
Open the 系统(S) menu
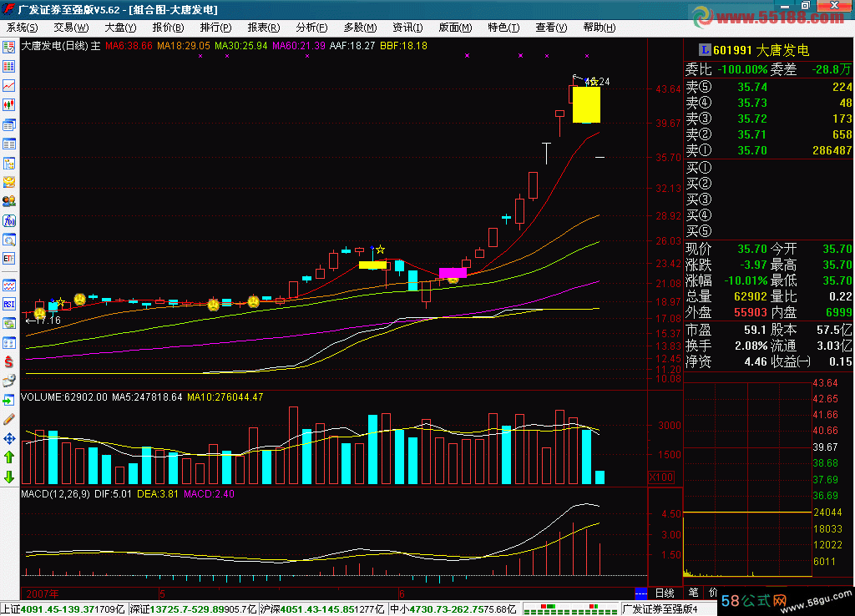pyautogui.click(x=22, y=28)
